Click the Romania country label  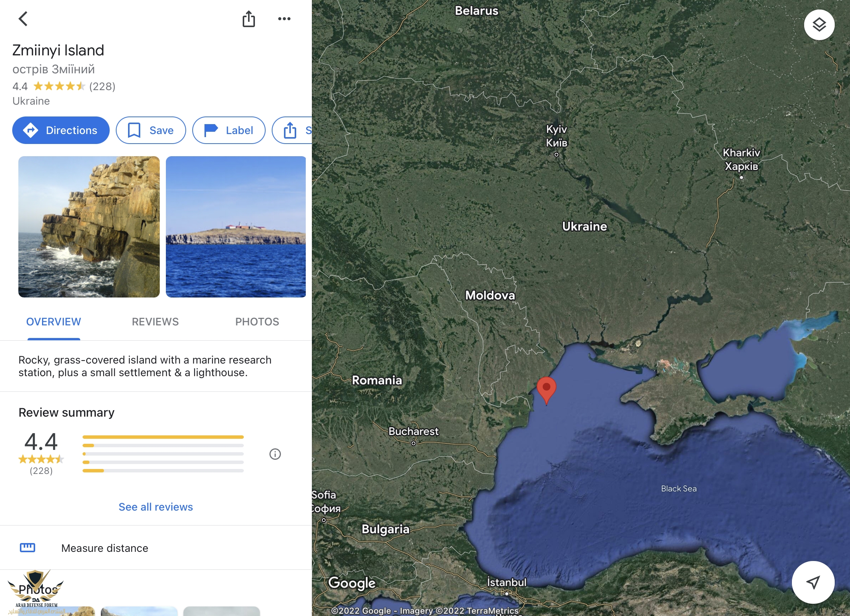tap(377, 380)
